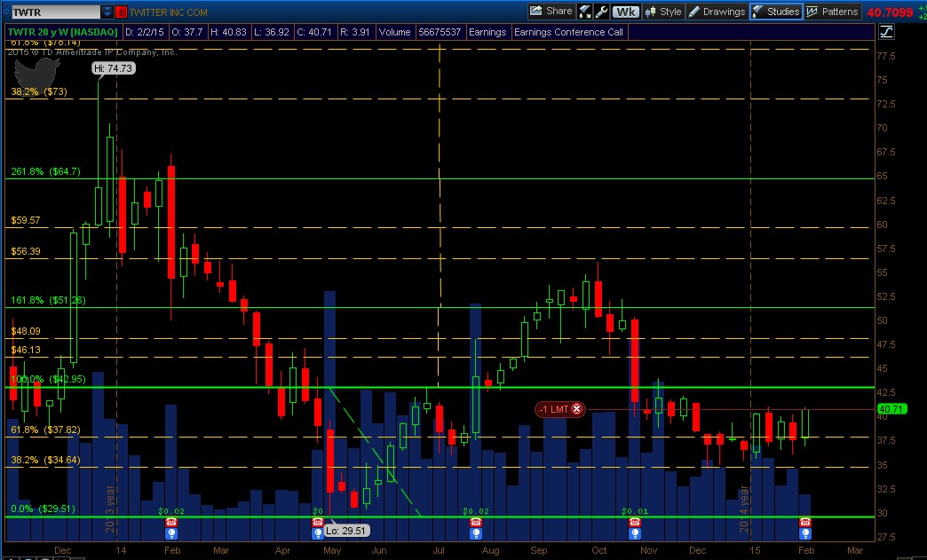Click May earnings phone icon
Image resolution: width=927 pixels, height=560 pixels.
pyautogui.click(x=318, y=522)
